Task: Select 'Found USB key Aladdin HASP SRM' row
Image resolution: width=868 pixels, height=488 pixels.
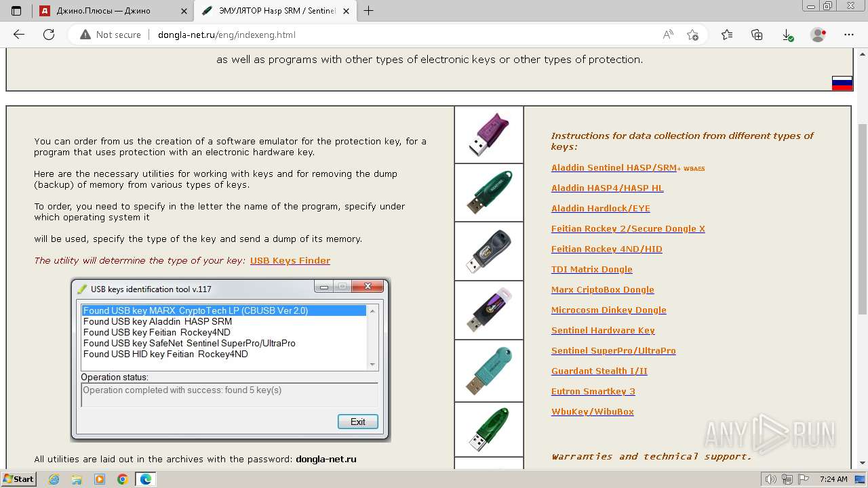Action: 224,321
